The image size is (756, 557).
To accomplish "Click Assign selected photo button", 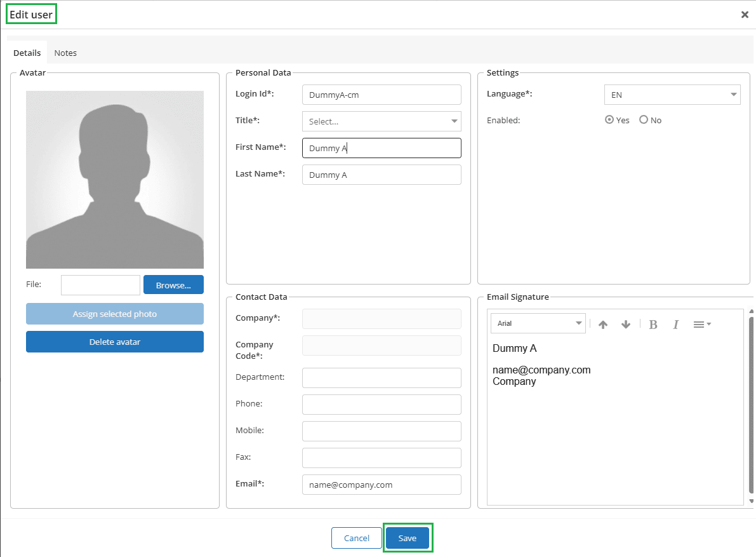I will coord(115,314).
